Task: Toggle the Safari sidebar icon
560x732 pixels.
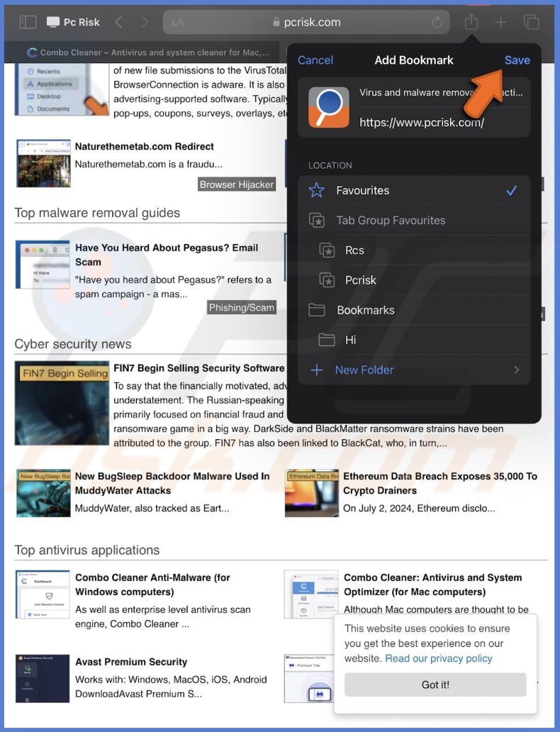Action: tap(28, 22)
